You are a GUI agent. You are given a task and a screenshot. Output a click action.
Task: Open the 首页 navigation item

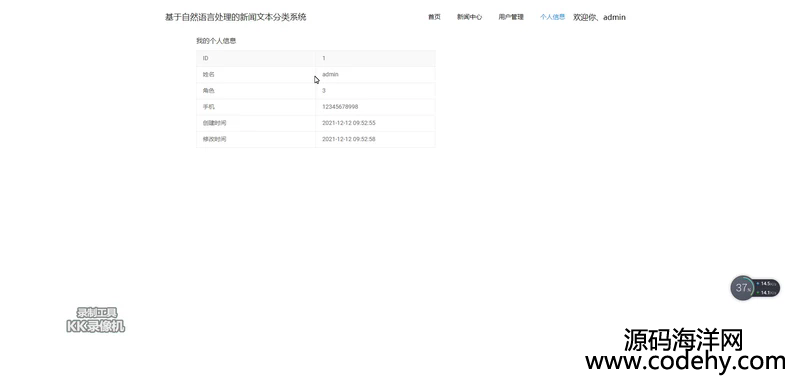(434, 17)
